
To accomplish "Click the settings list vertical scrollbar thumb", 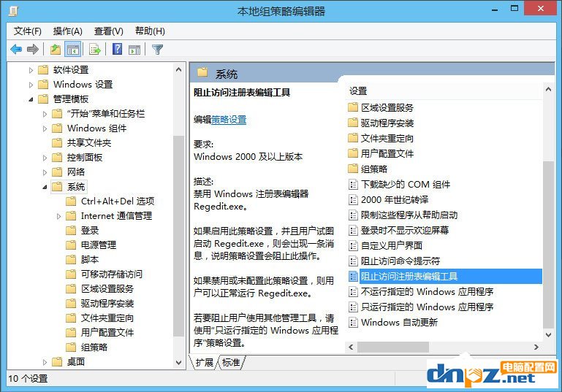I will point(548,245).
